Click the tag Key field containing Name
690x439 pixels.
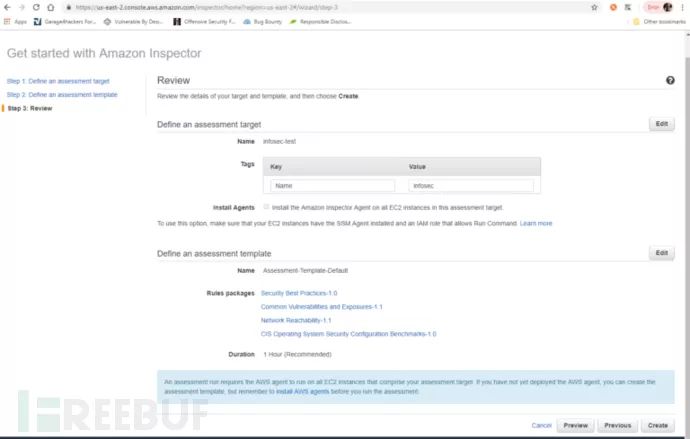click(x=332, y=186)
